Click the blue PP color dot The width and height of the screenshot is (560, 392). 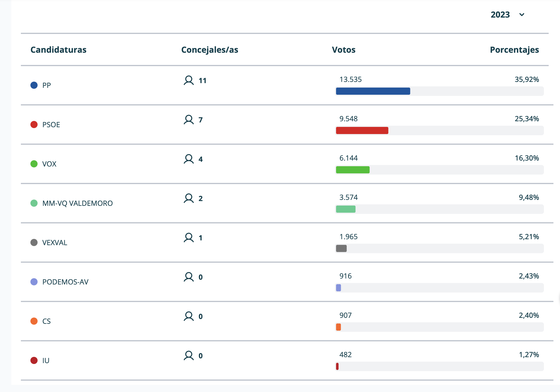(34, 85)
